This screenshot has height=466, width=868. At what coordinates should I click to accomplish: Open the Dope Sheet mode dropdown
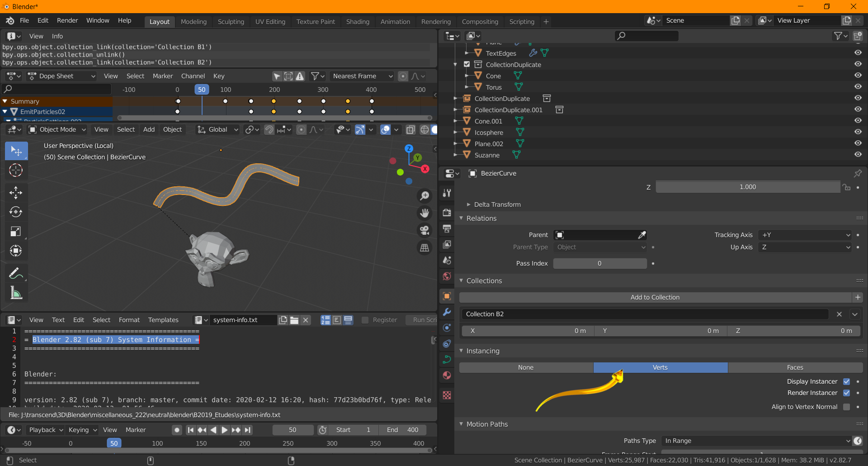pos(61,76)
